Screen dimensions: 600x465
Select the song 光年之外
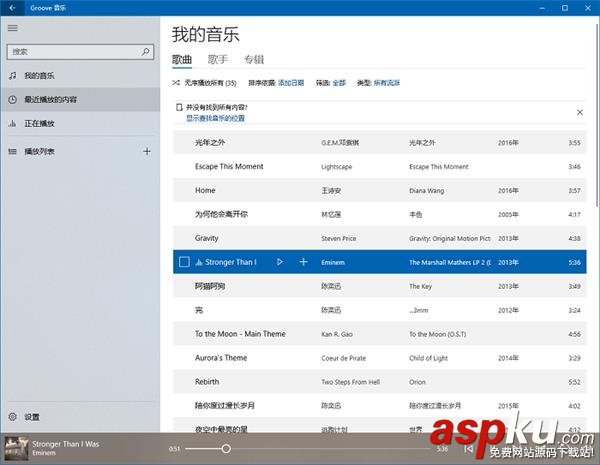coord(380,142)
